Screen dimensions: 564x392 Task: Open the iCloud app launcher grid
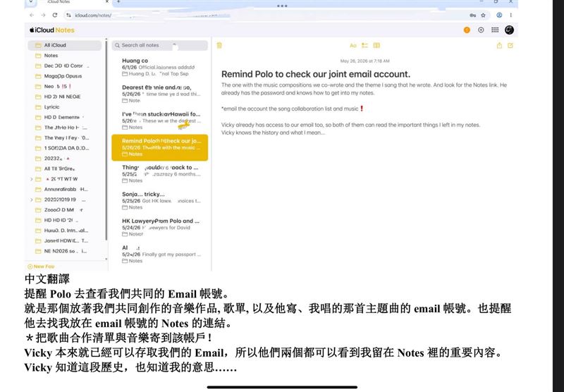(495, 30)
